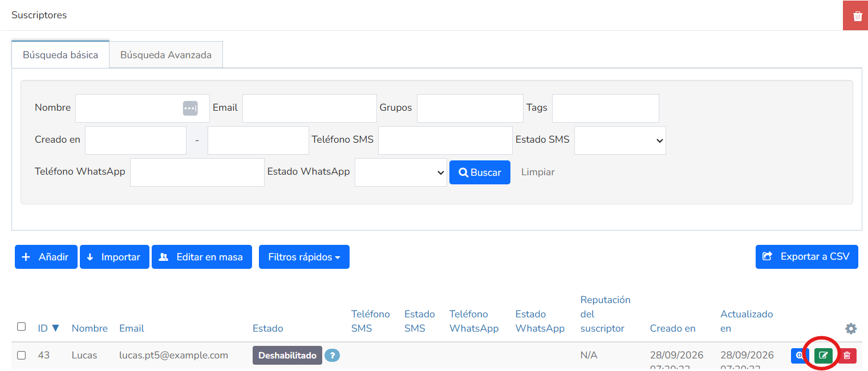This screenshot has height=371, width=868.
Task: Sort by Estado WhatsApp column header
Action: point(540,321)
